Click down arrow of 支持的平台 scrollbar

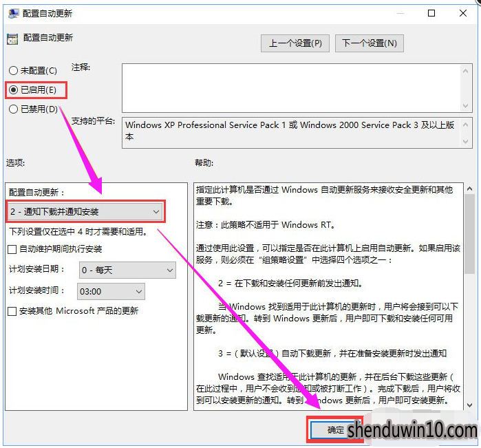click(x=465, y=142)
